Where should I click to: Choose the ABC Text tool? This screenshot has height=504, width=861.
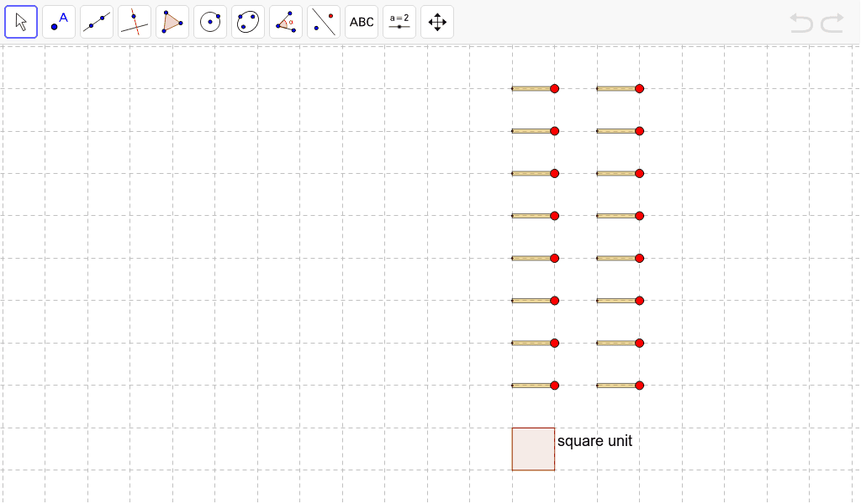362,22
